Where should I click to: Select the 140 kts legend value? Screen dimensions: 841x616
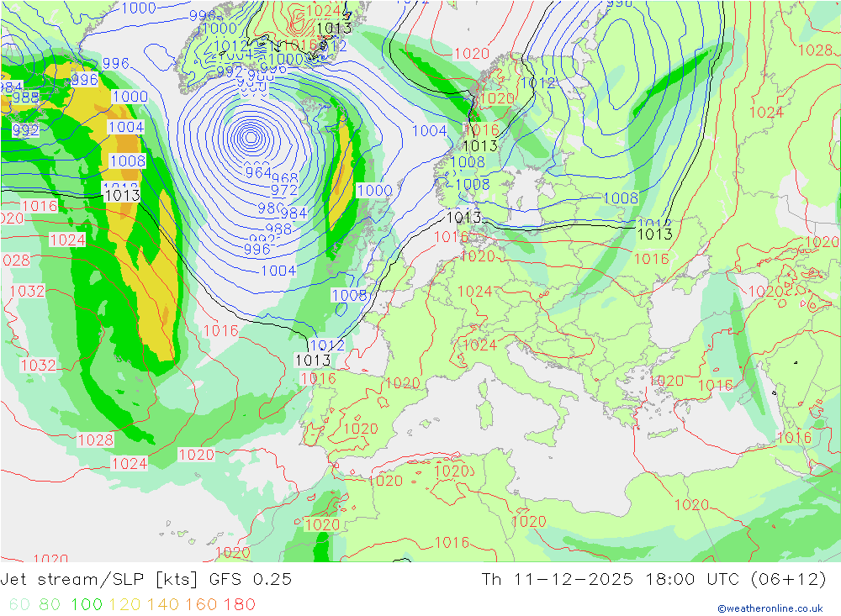click(x=163, y=605)
